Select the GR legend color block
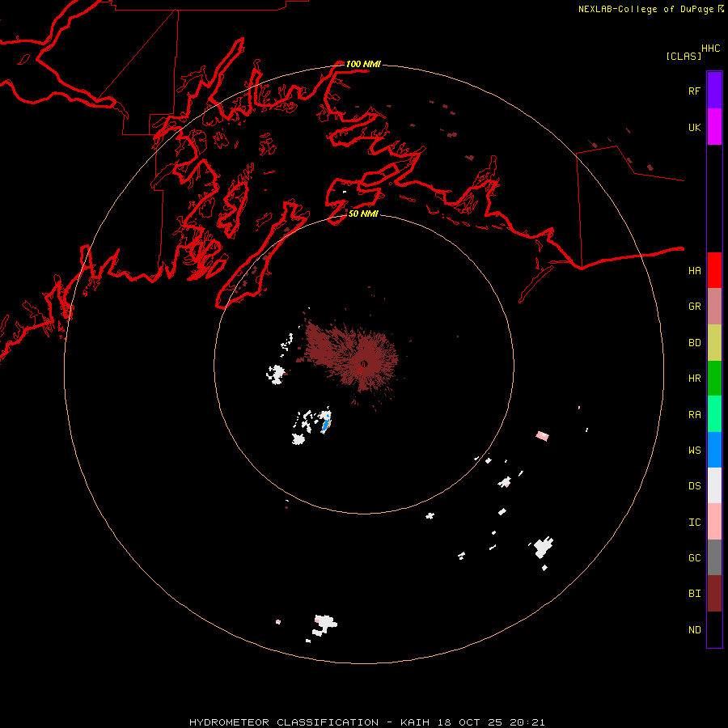 [x=714, y=307]
